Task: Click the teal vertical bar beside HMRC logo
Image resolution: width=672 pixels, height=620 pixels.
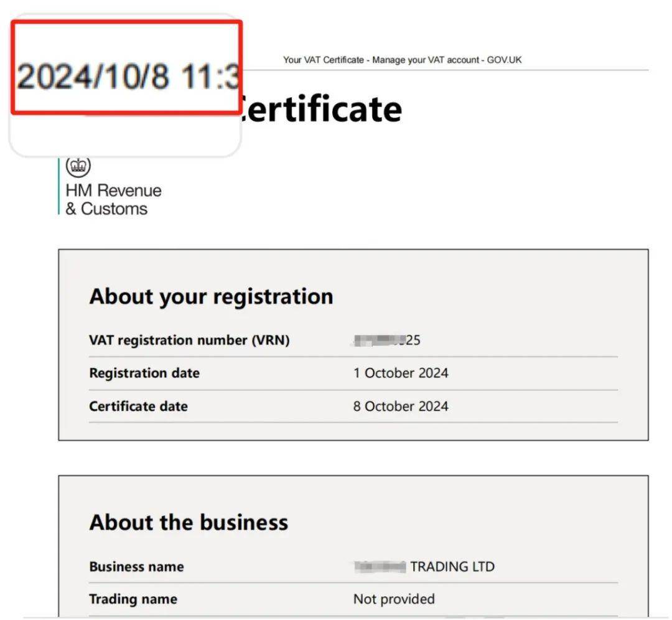Action: (58, 186)
